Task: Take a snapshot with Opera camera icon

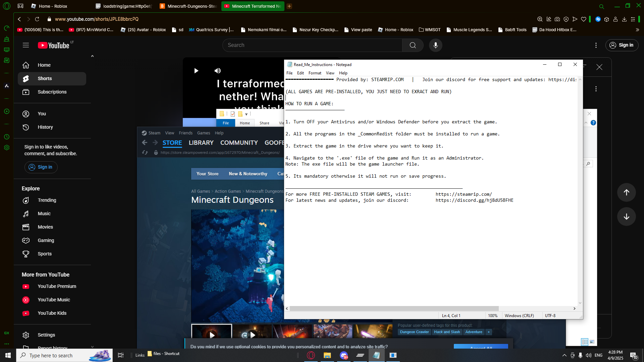Action: (557, 19)
